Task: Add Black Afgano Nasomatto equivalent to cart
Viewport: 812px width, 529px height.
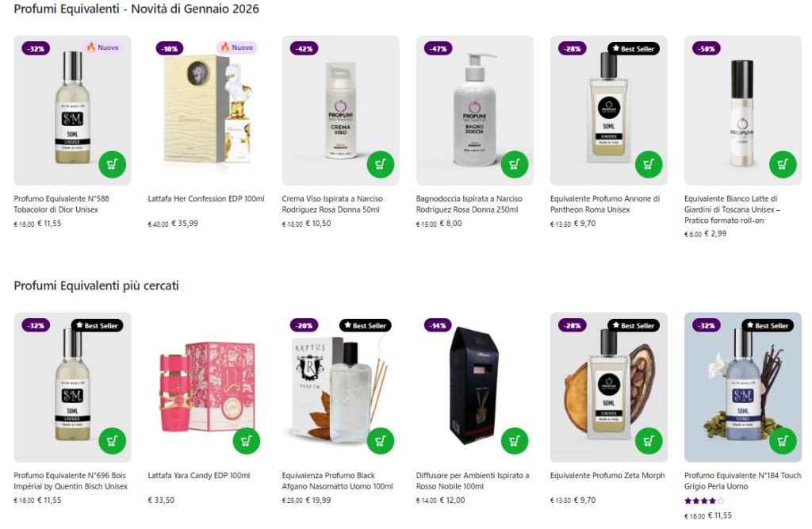Action: click(x=381, y=442)
